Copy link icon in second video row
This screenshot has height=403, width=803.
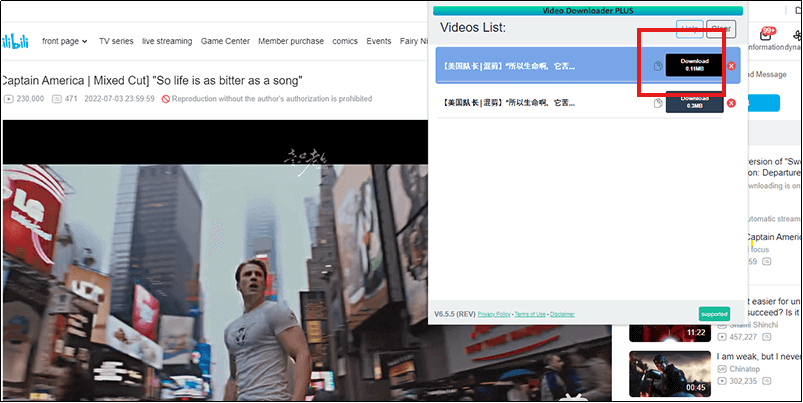658,103
